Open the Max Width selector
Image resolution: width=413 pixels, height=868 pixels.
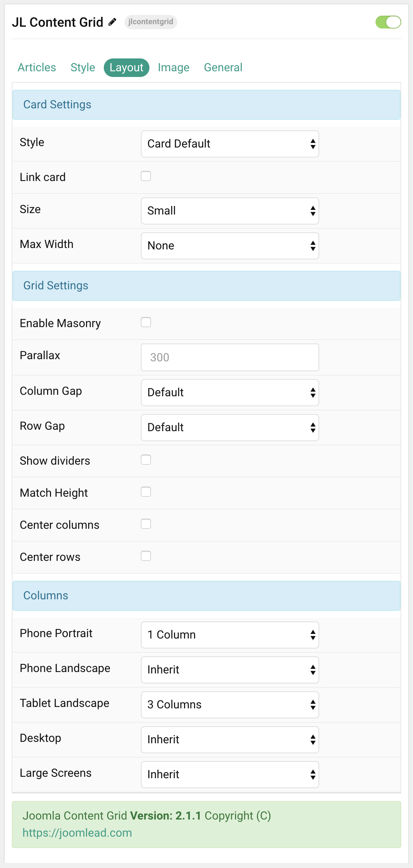tap(230, 246)
